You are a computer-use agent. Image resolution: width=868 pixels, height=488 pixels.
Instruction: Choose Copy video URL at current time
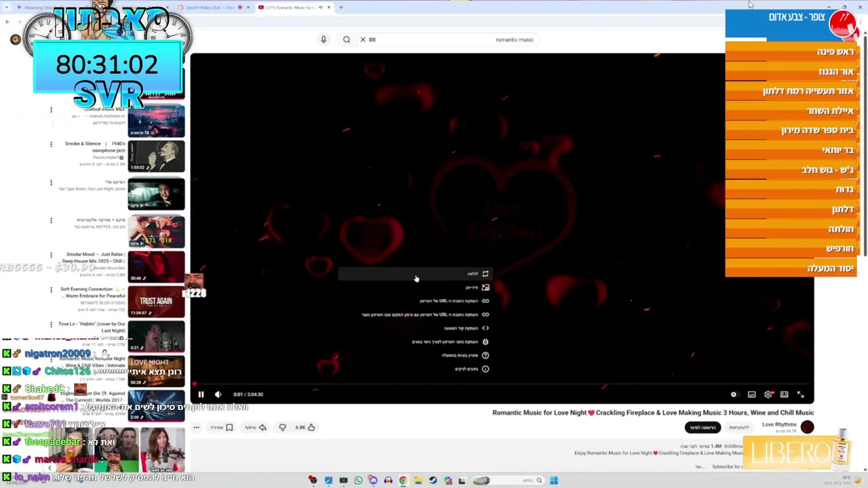coord(414,314)
